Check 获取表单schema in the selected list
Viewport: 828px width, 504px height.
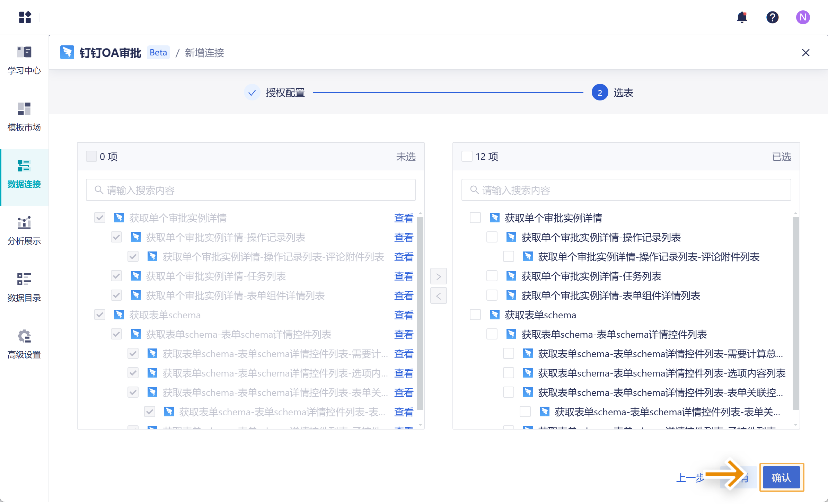tap(475, 315)
